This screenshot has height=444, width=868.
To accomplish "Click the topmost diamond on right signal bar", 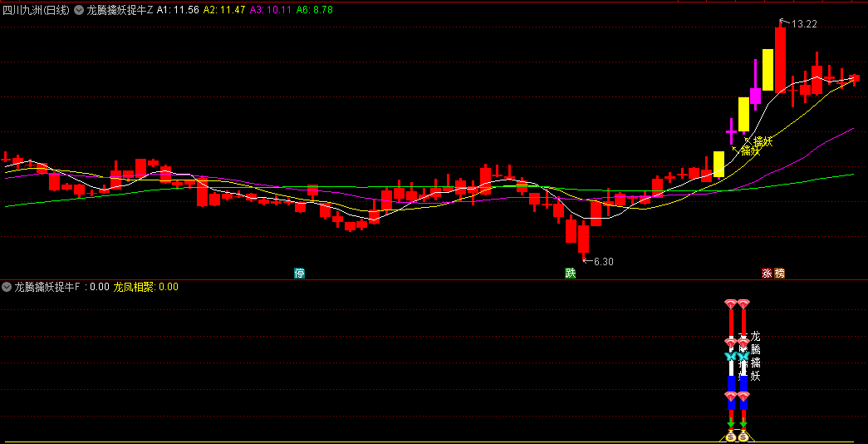I will point(743,303).
